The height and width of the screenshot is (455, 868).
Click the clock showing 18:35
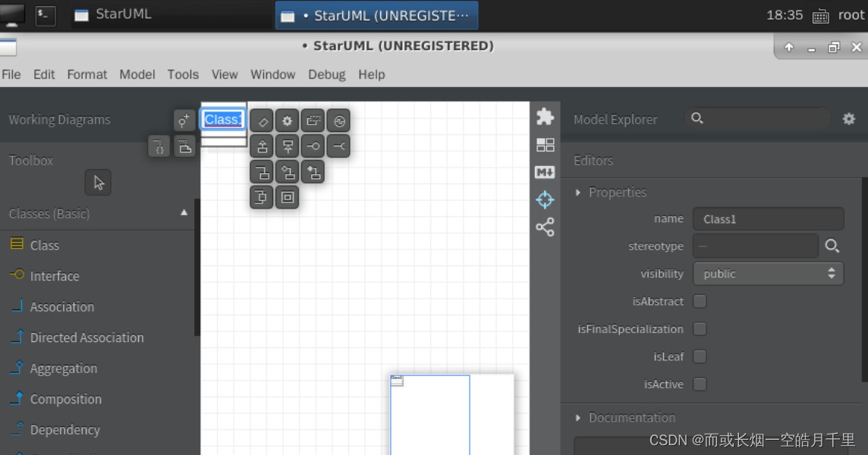click(x=784, y=15)
